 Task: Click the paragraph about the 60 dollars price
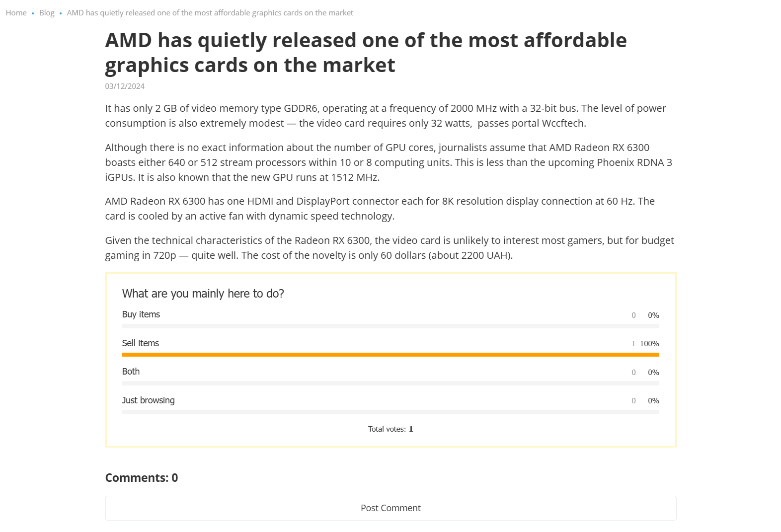pyautogui.click(x=390, y=248)
